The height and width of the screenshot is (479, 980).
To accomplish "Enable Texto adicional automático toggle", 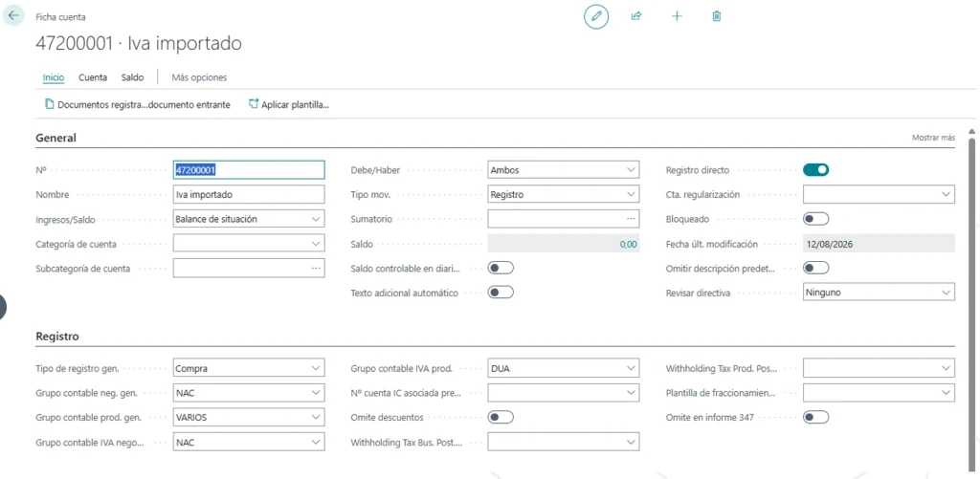I will click(501, 293).
